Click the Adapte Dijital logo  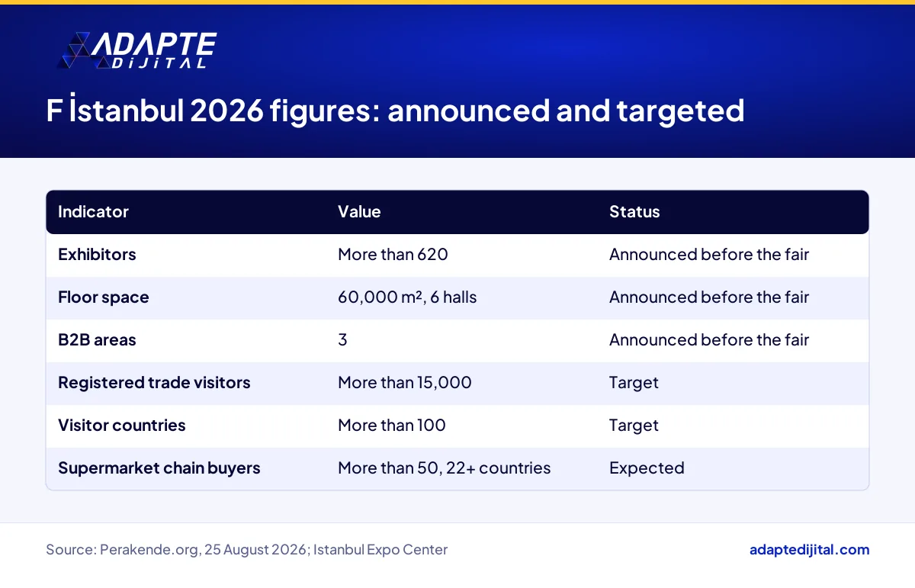tap(137, 51)
